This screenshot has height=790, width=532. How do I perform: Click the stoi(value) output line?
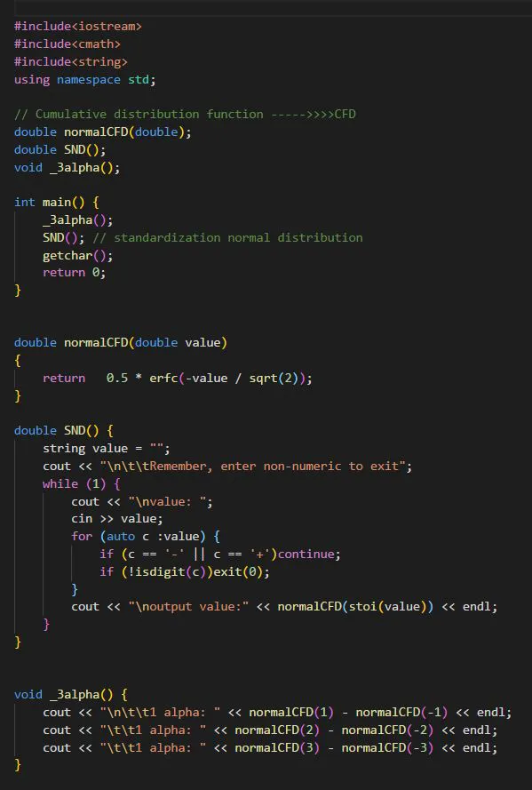coord(284,607)
